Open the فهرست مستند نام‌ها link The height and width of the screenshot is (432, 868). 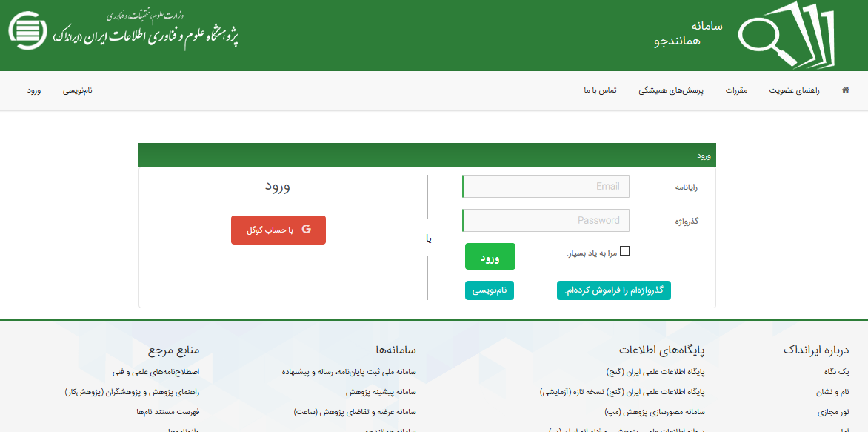coord(167,412)
